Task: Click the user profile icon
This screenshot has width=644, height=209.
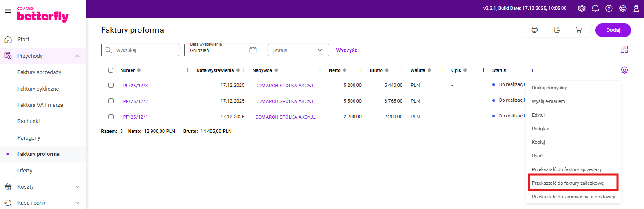Action: pyautogui.click(x=636, y=9)
